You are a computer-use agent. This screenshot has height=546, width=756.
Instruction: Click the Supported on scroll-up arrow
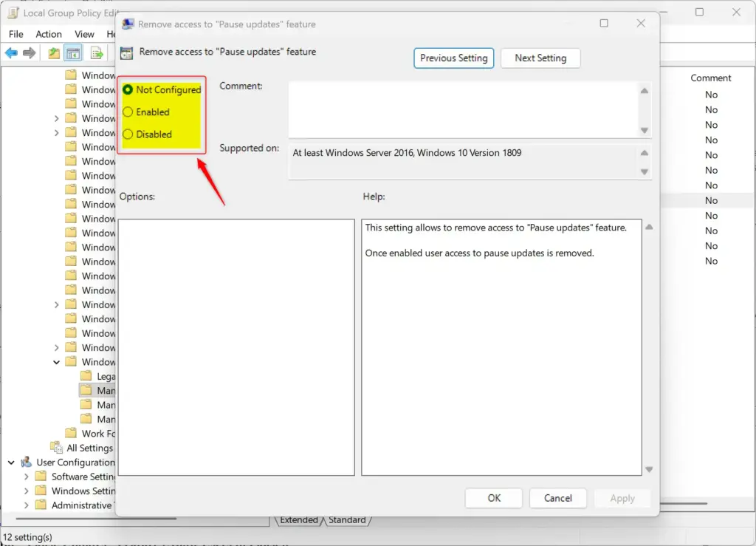click(x=644, y=153)
